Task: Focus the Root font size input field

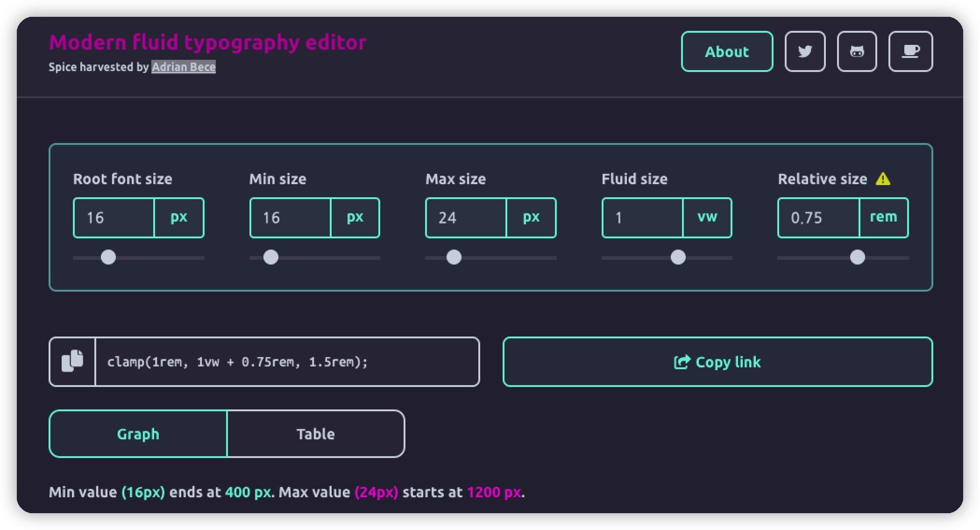Action: coord(114,218)
